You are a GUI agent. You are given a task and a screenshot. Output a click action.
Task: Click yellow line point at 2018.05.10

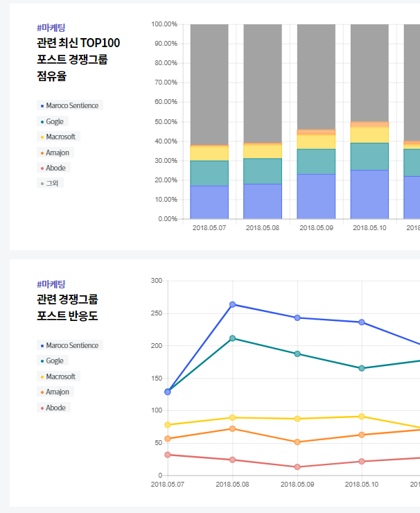click(362, 417)
